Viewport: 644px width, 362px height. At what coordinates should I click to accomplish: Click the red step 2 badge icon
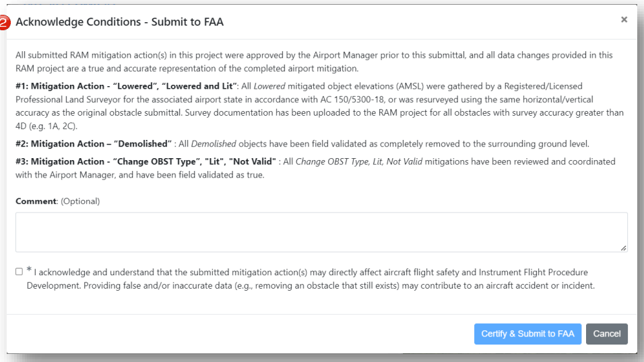[5, 24]
